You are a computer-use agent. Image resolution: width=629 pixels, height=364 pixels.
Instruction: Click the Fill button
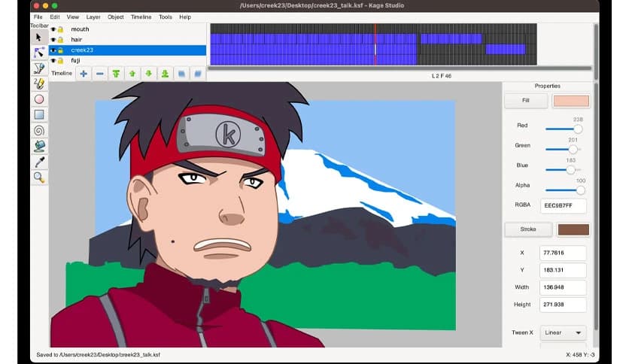[526, 101]
